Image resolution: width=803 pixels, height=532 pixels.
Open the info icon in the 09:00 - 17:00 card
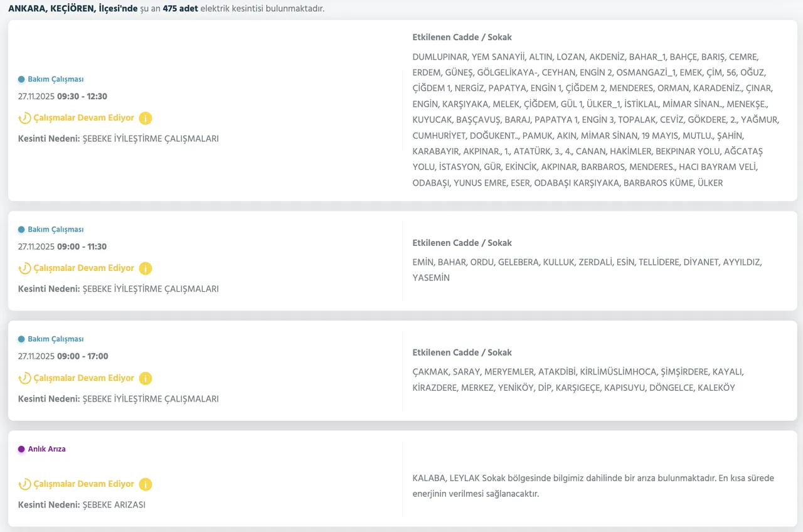pyautogui.click(x=146, y=378)
